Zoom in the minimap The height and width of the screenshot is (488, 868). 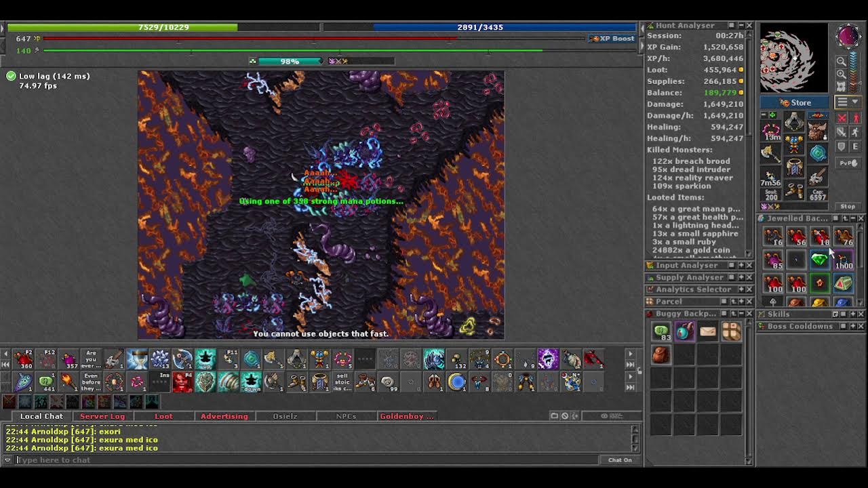(842, 75)
